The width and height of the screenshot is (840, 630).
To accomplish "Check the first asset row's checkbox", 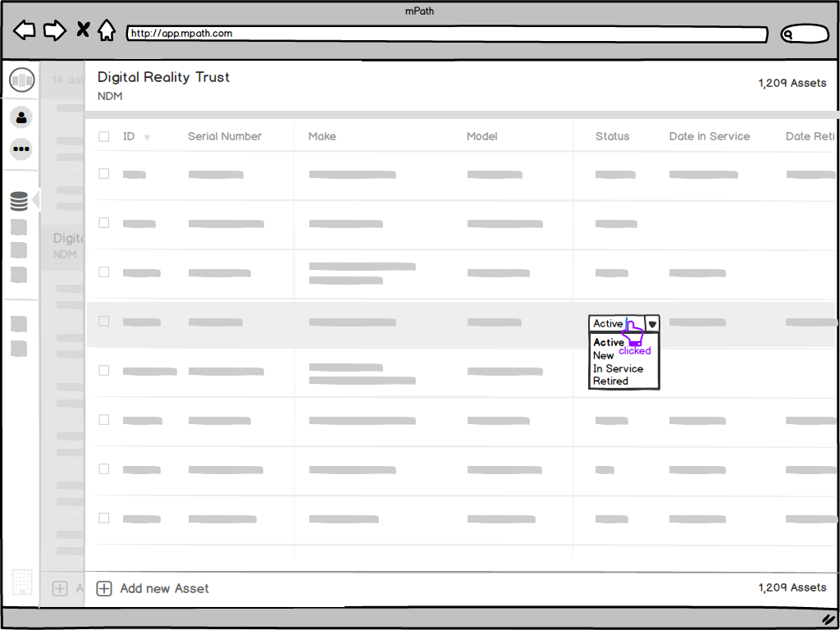I will [103, 173].
